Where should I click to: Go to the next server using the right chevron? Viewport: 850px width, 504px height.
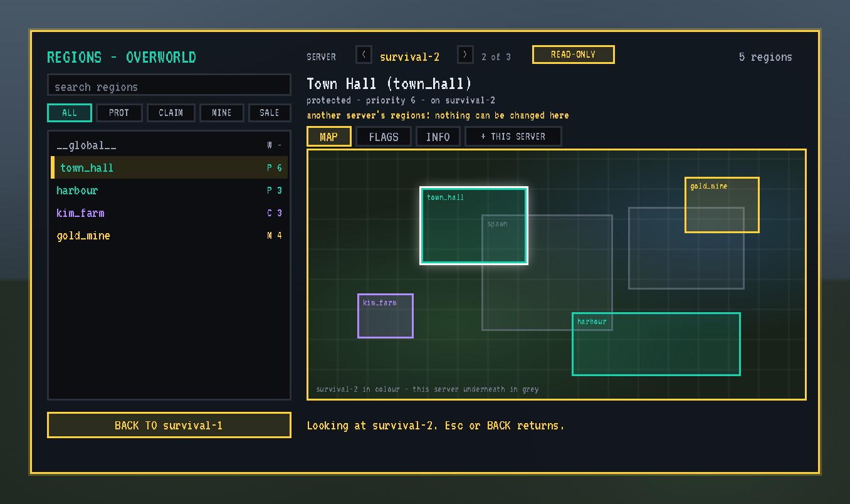click(x=465, y=55)
